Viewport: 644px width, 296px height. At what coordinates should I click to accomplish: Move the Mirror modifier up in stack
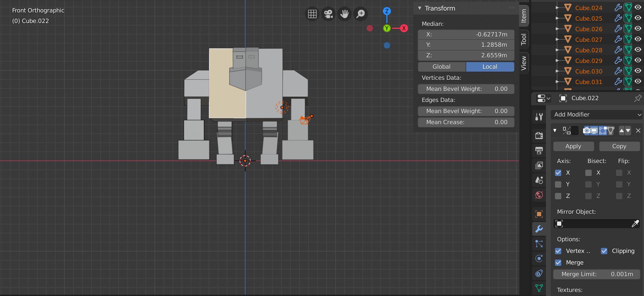pos(622,131)
